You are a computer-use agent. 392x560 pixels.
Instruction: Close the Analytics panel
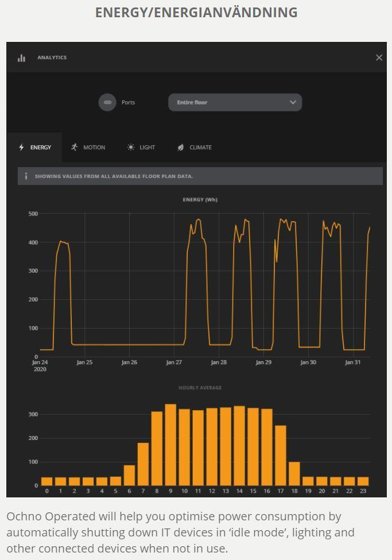379,57
